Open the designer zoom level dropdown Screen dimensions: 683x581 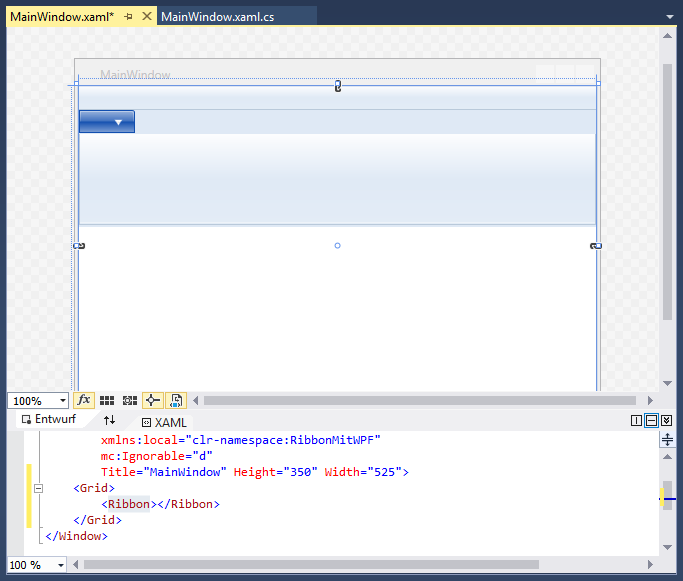point(62,401)
